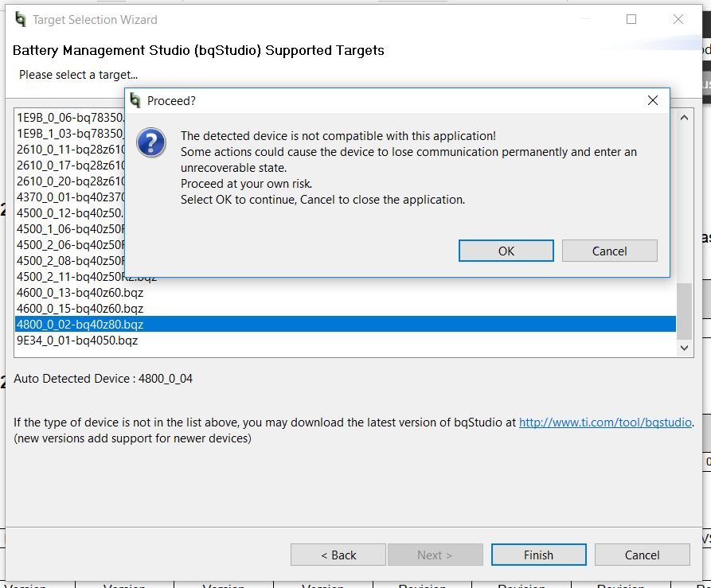Select 4370_0_01-bq40z370 target
This screenshot has width=711, height=588.
[70, 197]
